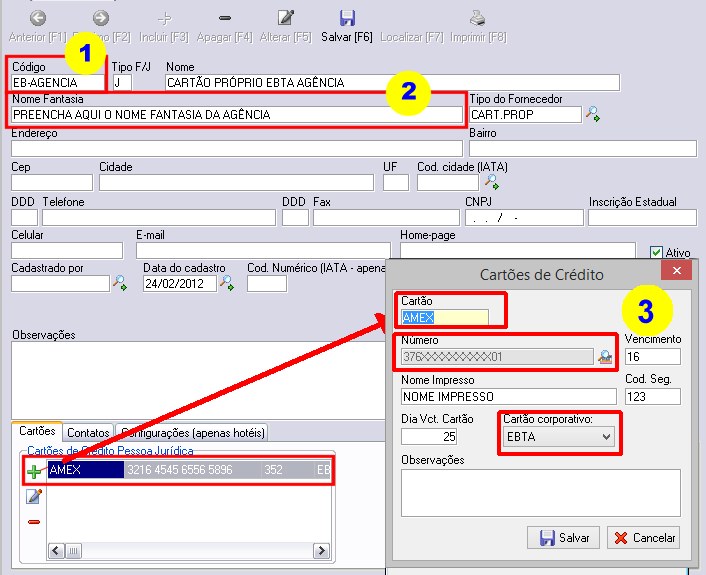The width and height of the screenshot is (706, 575).
Task: Click the card list right scroll arrow
Action: tap(321, 550)
